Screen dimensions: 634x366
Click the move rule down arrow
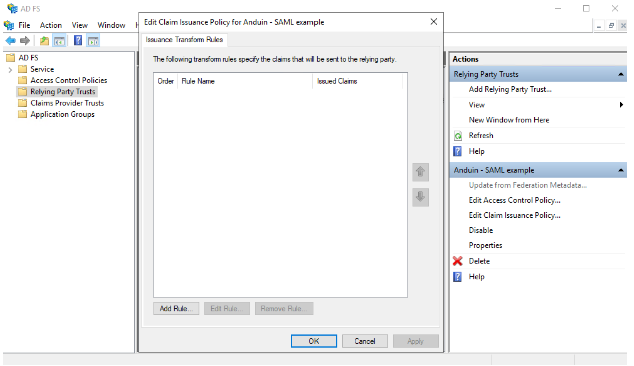coord(421,197)
